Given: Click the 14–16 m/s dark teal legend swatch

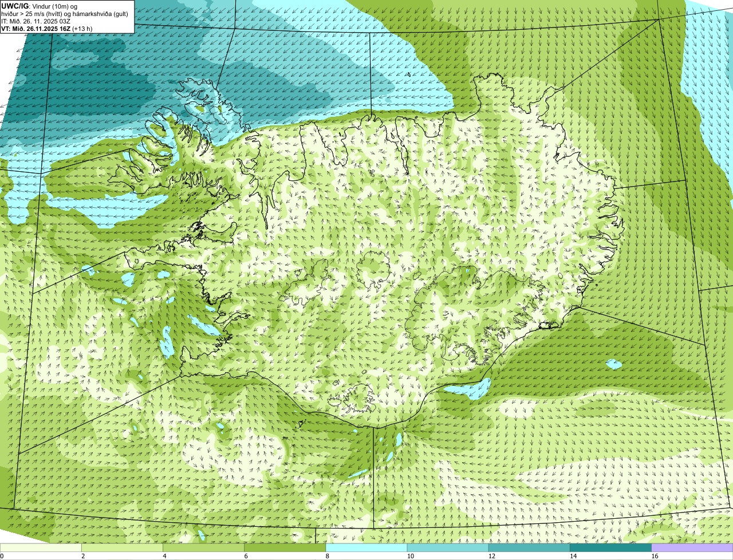Looking at the screenshot, I should [x=610, y=548].
